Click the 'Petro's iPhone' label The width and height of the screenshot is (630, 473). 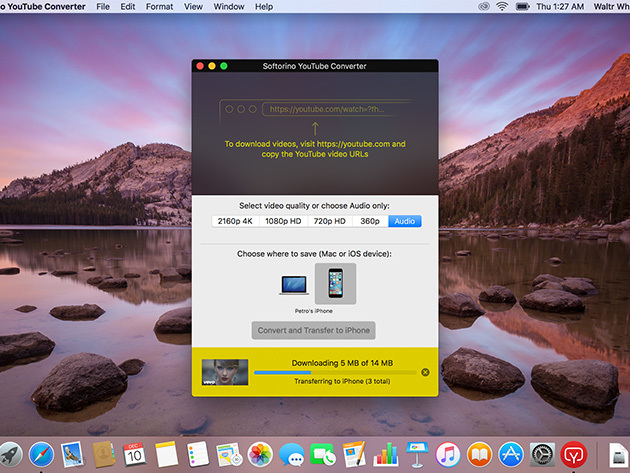click(314, 311)
